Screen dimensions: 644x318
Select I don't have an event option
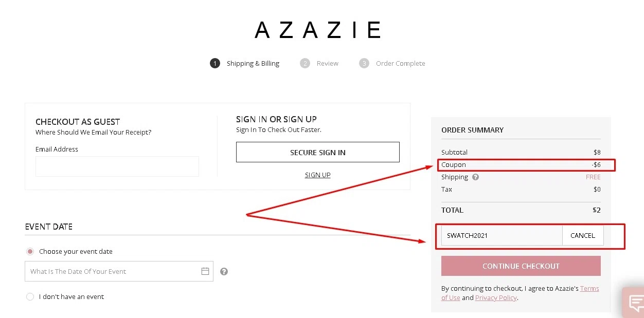click(30, 296)
